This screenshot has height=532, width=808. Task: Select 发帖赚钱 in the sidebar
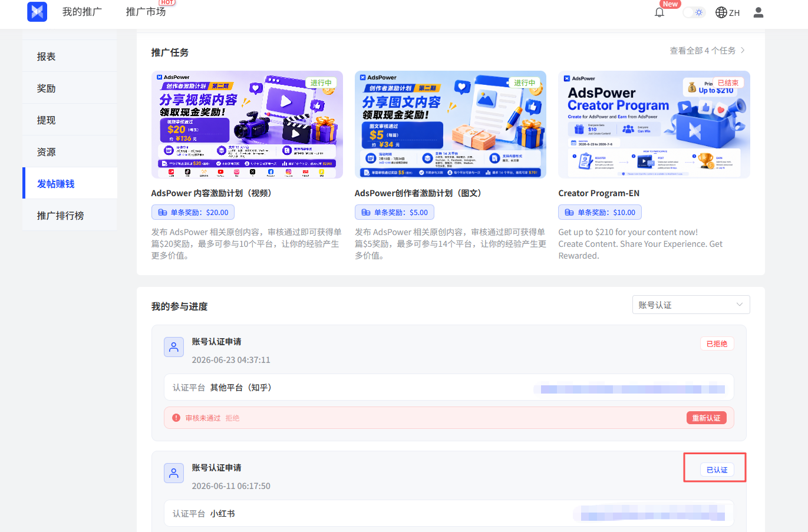(x=70, y=184)
